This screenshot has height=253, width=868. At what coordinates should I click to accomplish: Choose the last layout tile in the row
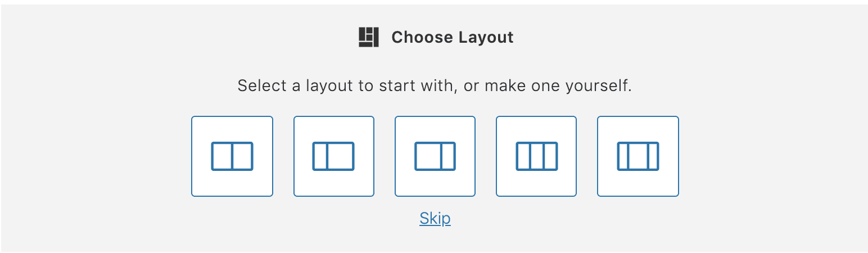tap(638, 156)
